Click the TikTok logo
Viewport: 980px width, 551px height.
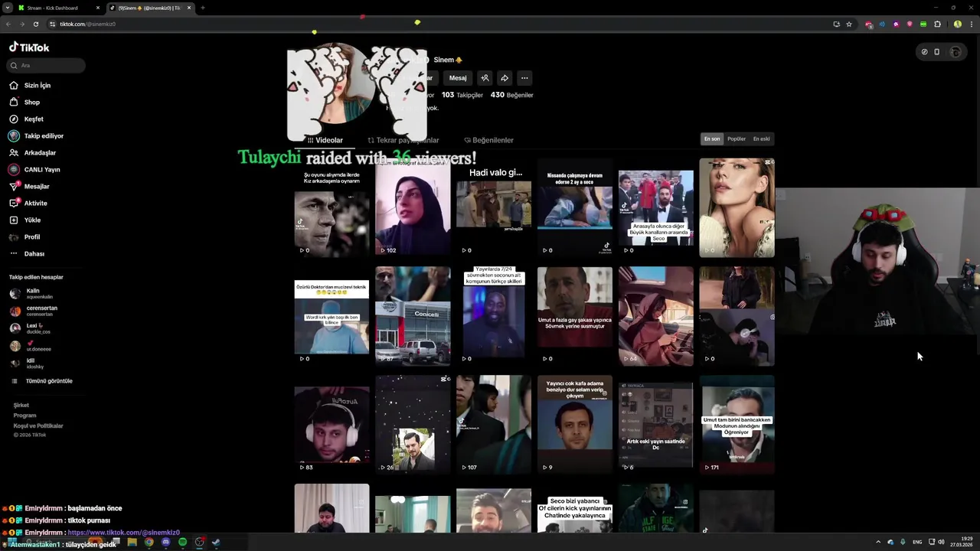click(29, 47)
